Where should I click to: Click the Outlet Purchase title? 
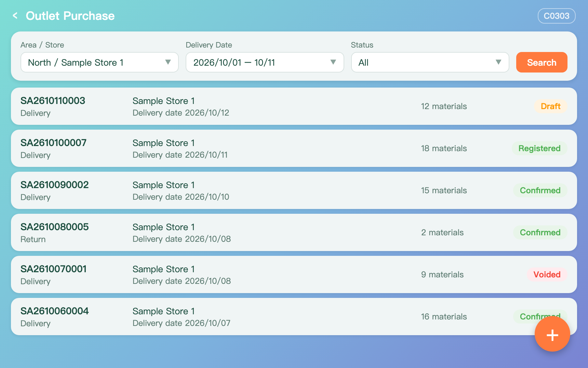tap(70, 16)
